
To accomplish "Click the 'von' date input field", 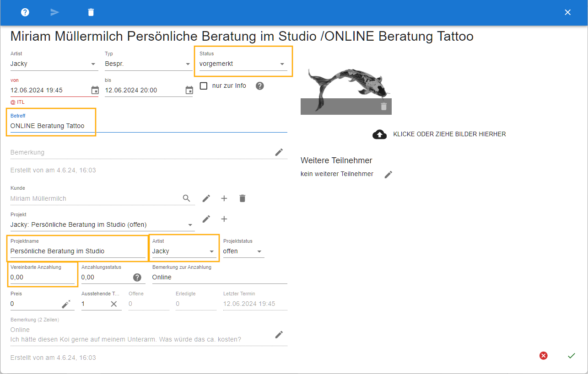I will [x=49, y=90].
